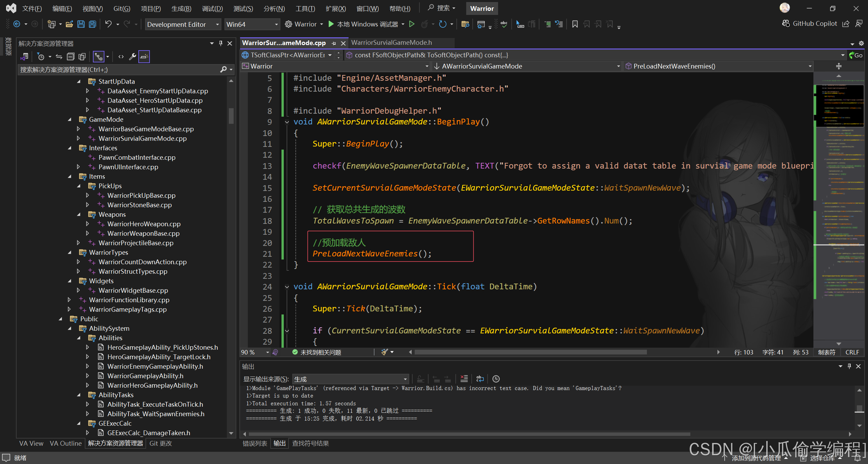
Task: Open the Output source dropdown showing 生成
Action: pos(350,379)
